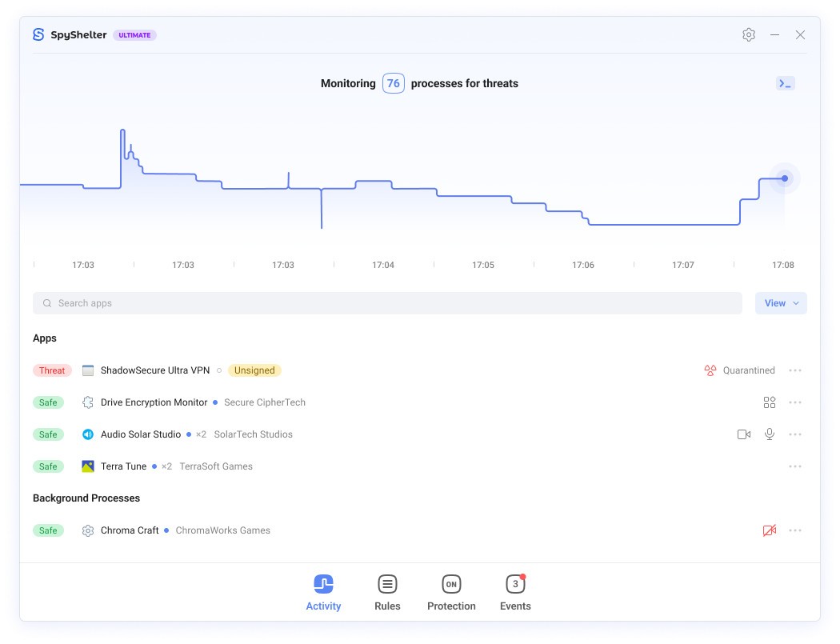
Task: Click the Secure CipherTech publisher name
Action: tap(265, 402)
